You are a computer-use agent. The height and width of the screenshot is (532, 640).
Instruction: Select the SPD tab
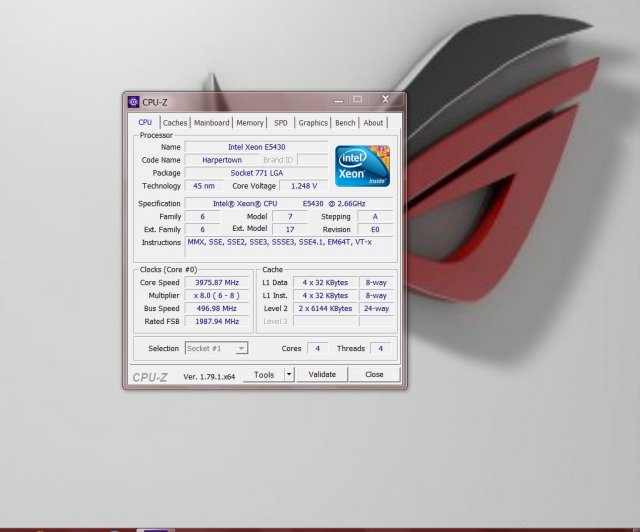(x=281, y=123)
